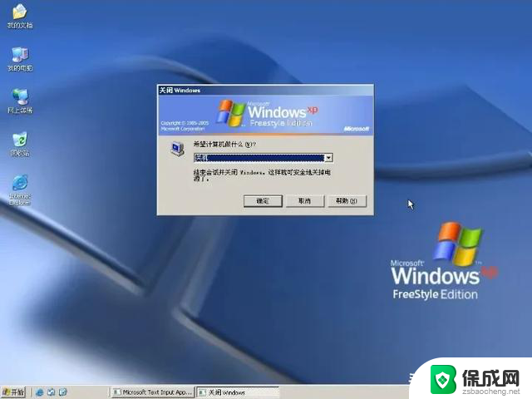The width and height of the screenshot is (532, 399).
Task: Launch Internet Explorer from quick launch
Action: (39, 392)
